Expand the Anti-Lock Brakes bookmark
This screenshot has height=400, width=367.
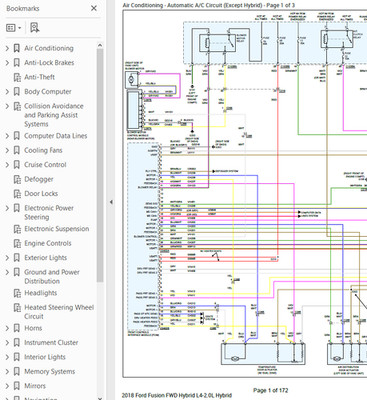[7, 63]
